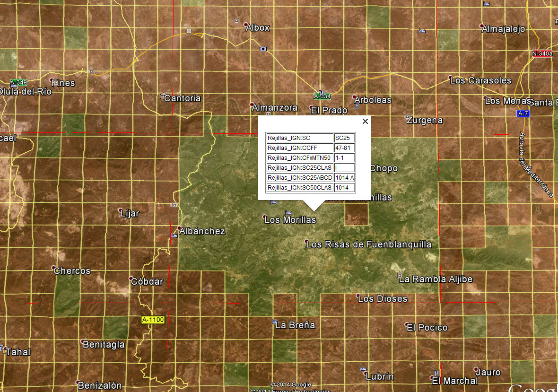This screenshot has width=558, height=392.
Task: Click the square place icon beside Zurgena
Action: coord(407,116)
